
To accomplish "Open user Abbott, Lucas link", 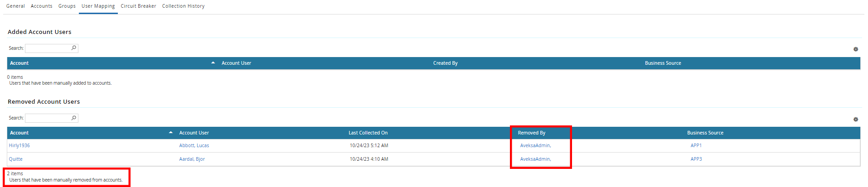I will point(194,146).
